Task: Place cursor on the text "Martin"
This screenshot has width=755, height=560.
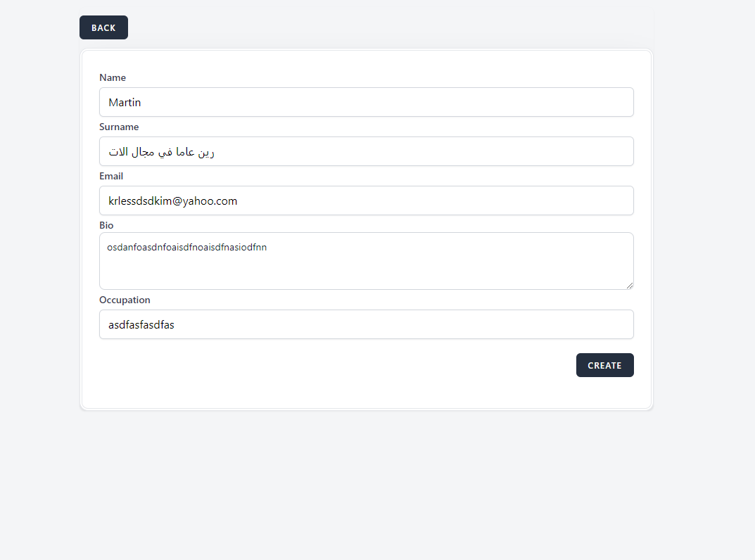Action: (x=125, y=103)
